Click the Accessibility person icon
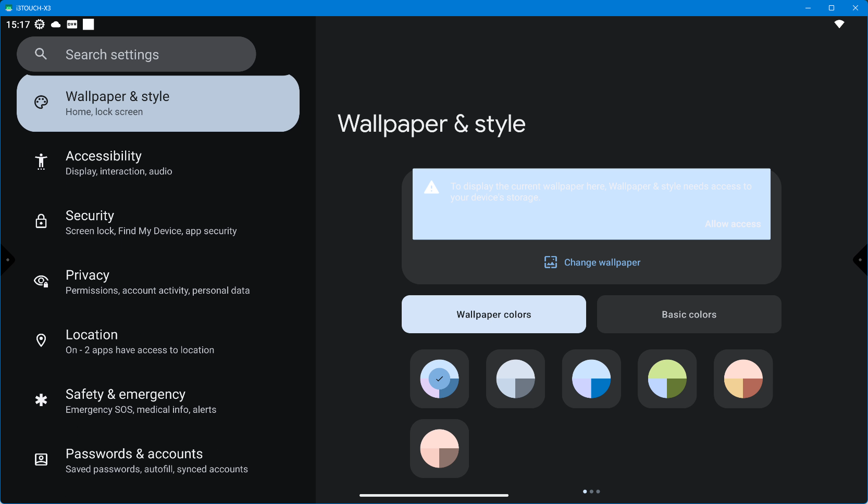This screenshot has width=868, height=504. 41,162
